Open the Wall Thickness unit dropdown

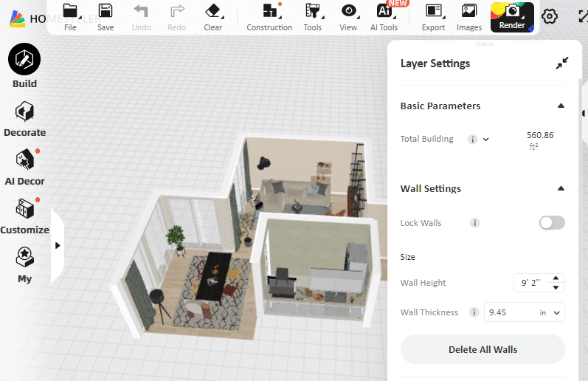coord(550,313)
